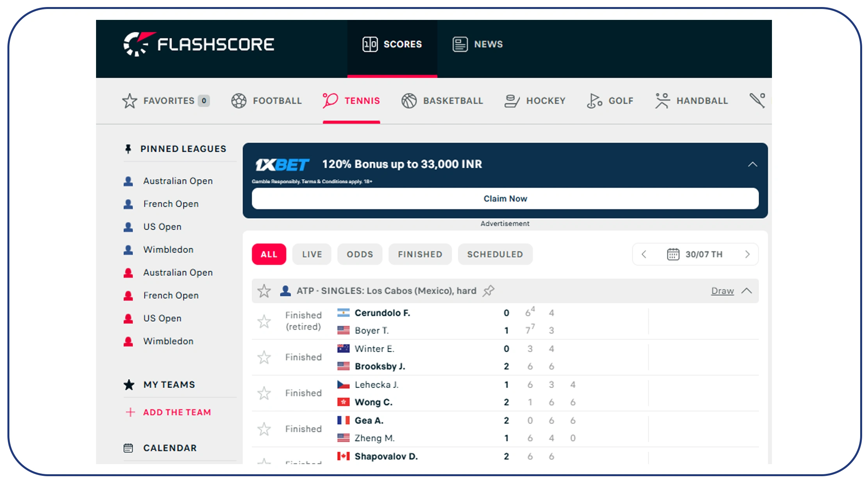Image resolution: width=868 pixels, height=484 pixels.
Task: Click the hockey stick icon
Action: pos(512,101)
